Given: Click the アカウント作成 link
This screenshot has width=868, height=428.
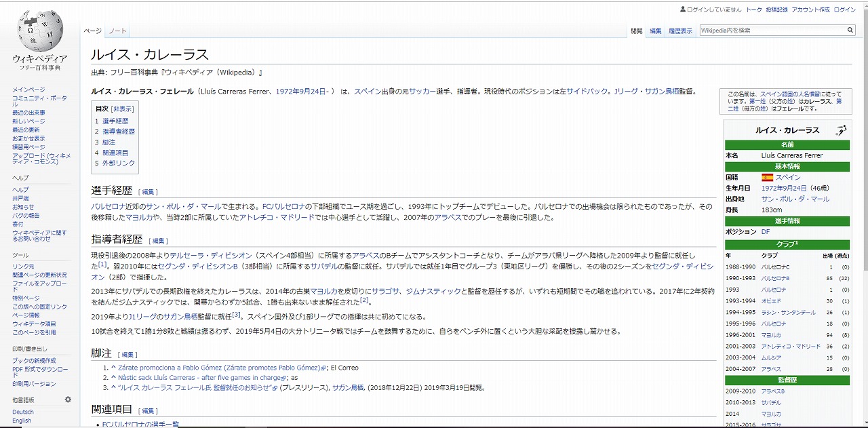Looking at the screenshot, I should point(810,10).
